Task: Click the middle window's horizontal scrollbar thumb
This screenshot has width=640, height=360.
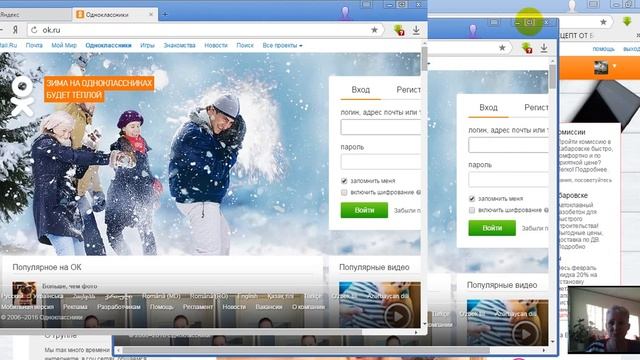Action: [306, 350]
